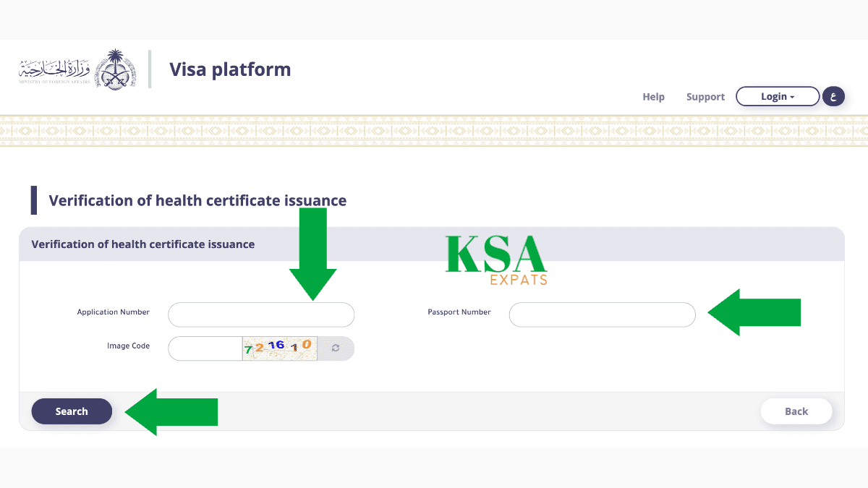Image resolution: width=868 pixels, height=488 pixels.
Task: Focus the Passport Number field
Action: pyautogui.click(x=603, y=315)
